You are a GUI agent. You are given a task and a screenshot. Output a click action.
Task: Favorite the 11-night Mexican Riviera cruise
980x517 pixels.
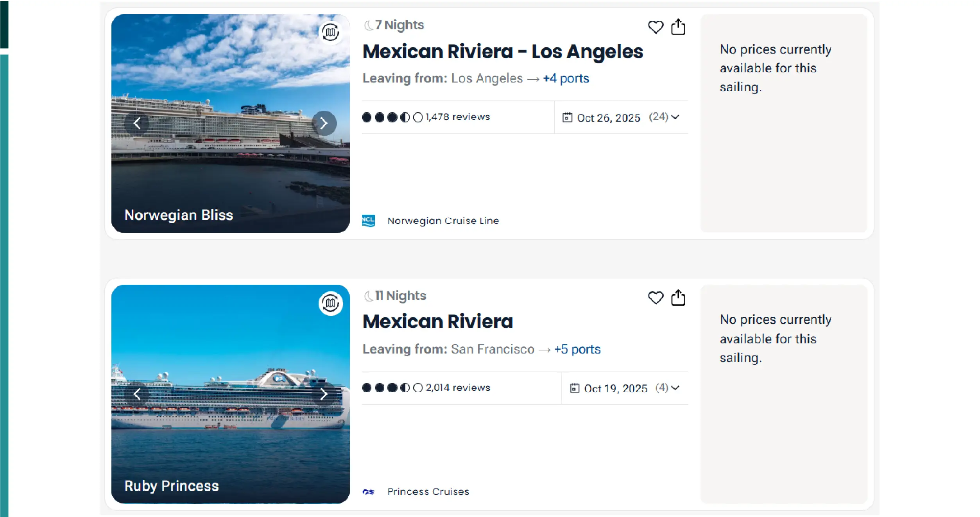[656, 298]
